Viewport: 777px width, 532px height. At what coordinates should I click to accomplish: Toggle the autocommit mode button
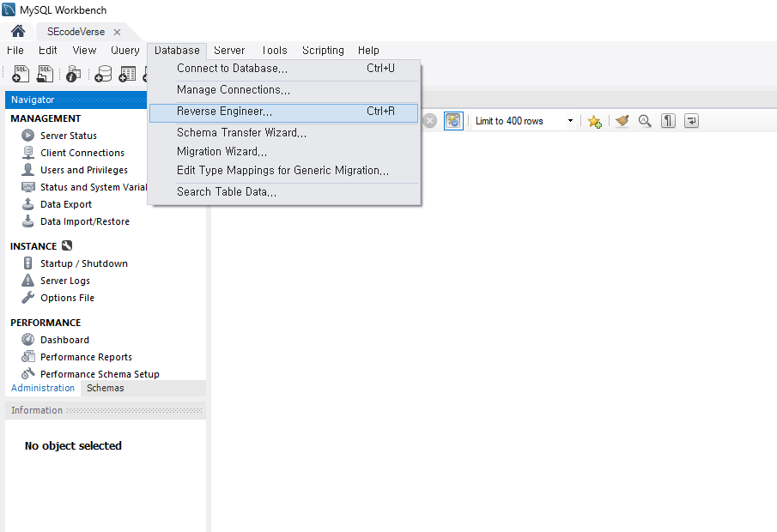(453, 121)
